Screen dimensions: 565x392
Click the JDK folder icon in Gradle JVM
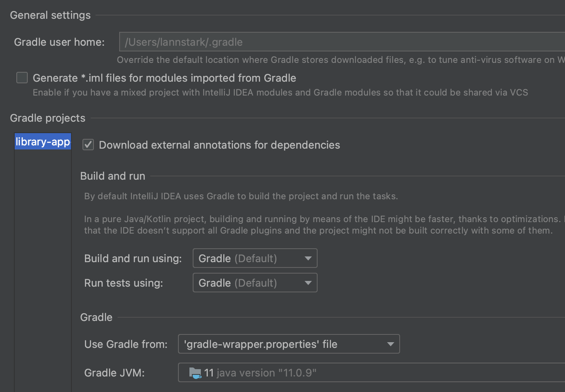point(195,373)
